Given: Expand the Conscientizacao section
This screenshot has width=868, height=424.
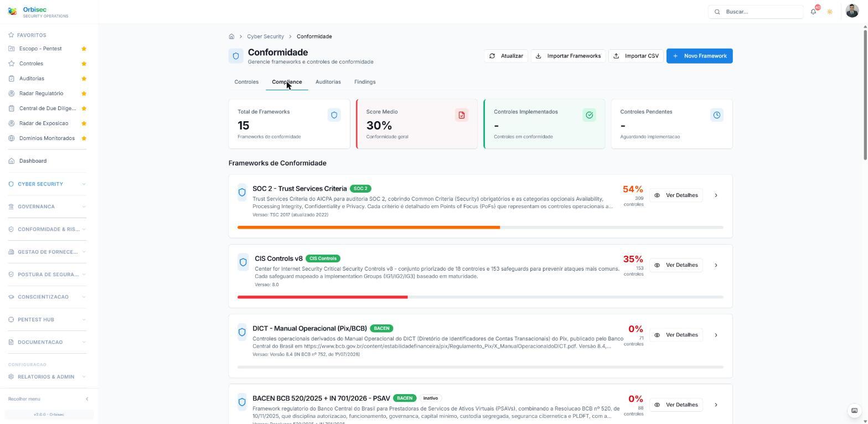Looking at the screenshot, I should coord(47,297).
